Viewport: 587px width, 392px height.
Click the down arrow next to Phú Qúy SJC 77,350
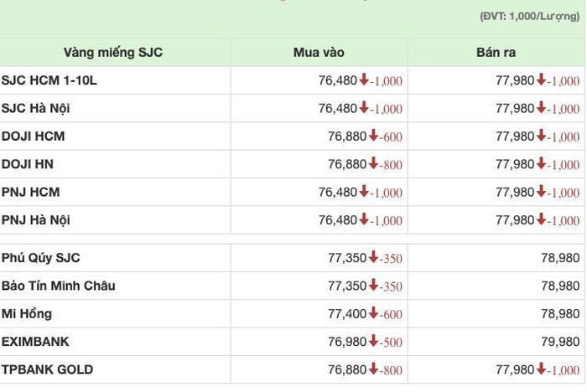click(x=373, y=257)
